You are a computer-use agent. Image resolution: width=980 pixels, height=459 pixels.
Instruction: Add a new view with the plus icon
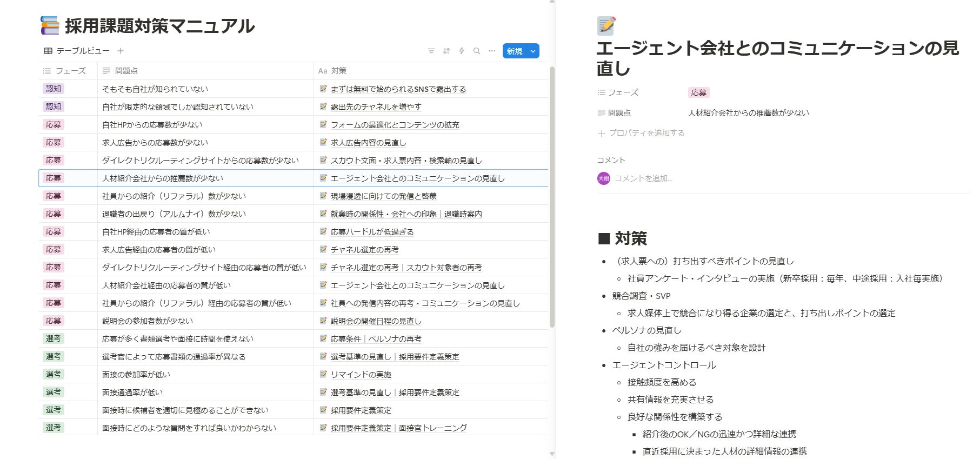click(x=121, y=51)
